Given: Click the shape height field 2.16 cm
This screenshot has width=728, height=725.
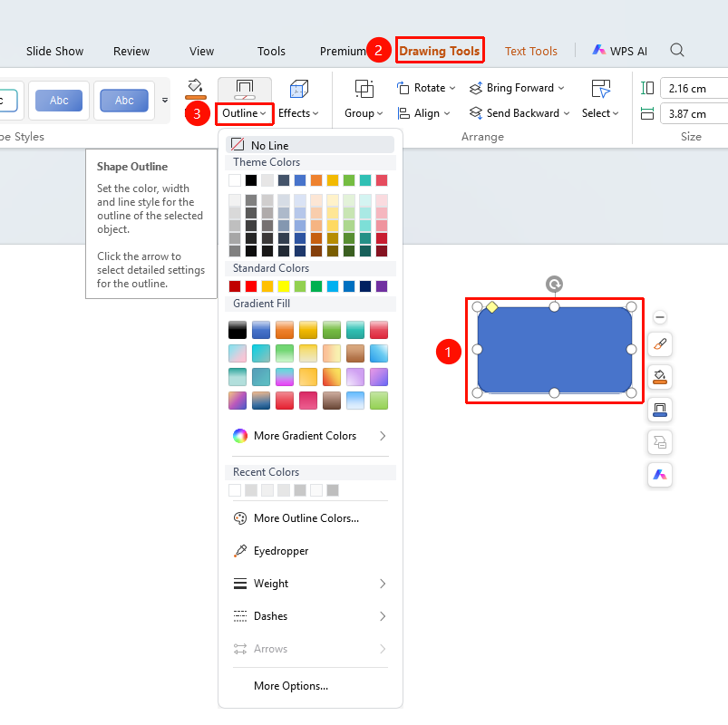Looking at the screenshot, I should (x=694, y=88).
